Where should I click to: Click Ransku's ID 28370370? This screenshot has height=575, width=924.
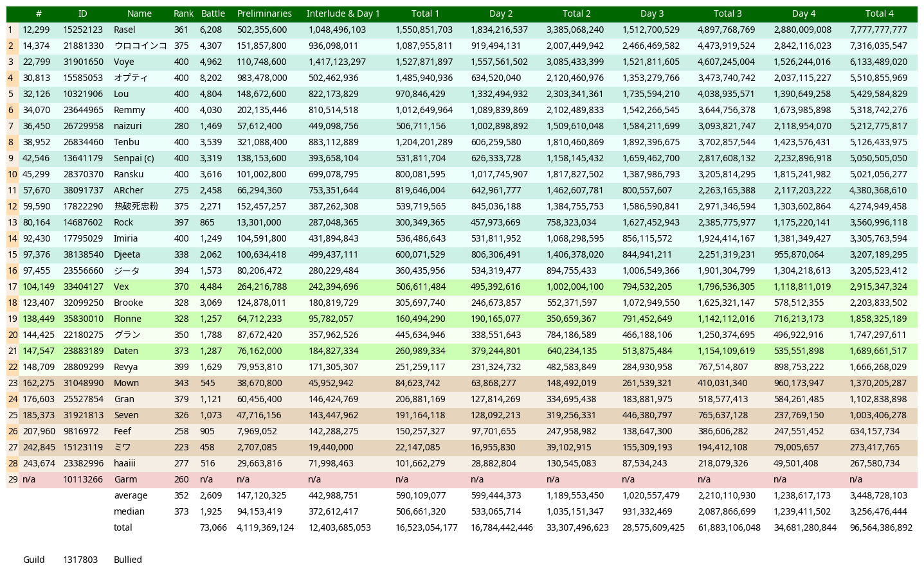click(83, 174)
